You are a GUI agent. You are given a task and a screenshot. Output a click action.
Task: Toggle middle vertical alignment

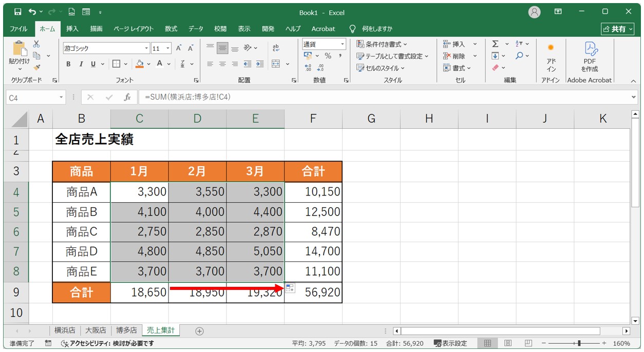(222, 48)
